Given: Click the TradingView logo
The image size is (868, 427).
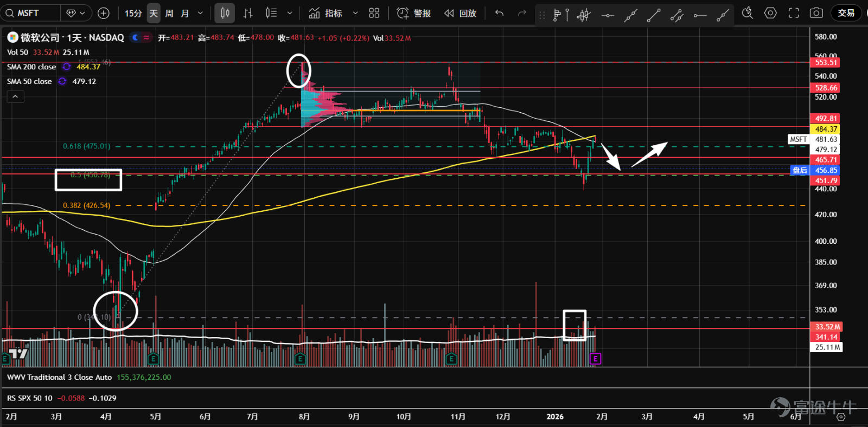Looking at the screenshot, I should tap(18, 354).
